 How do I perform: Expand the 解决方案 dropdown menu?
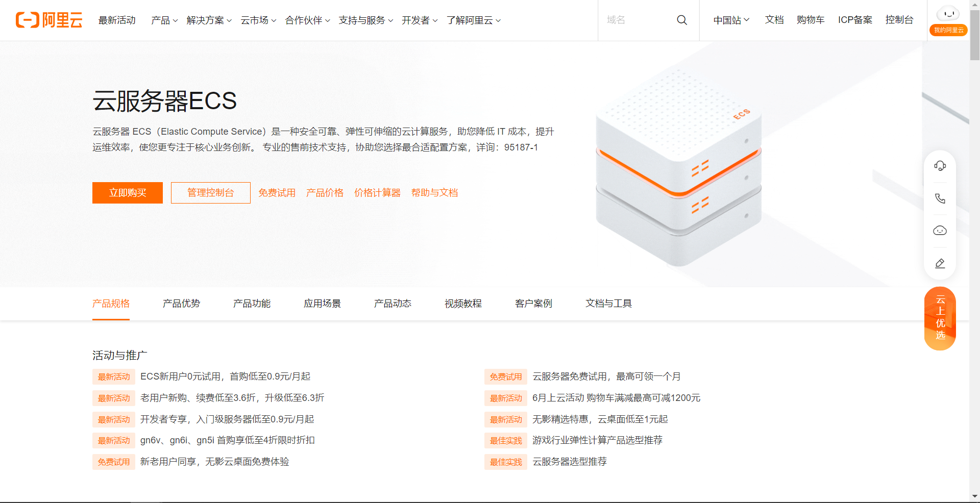209,20
